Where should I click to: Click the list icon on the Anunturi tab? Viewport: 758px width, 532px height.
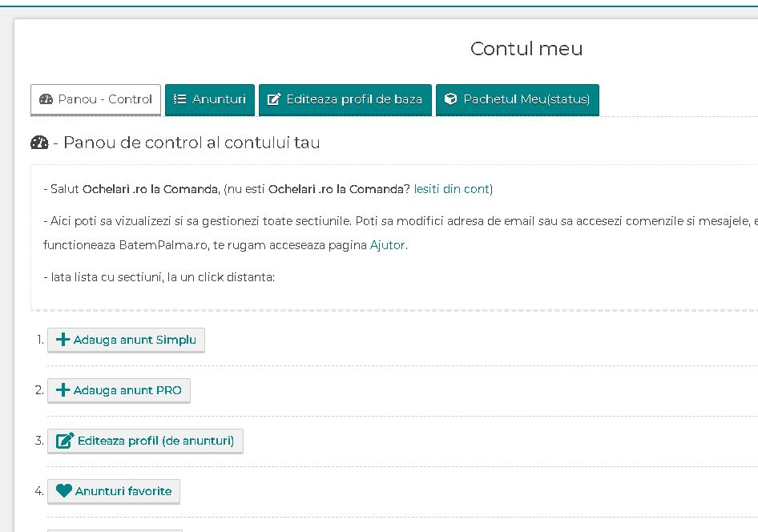[x=180, y=99]
